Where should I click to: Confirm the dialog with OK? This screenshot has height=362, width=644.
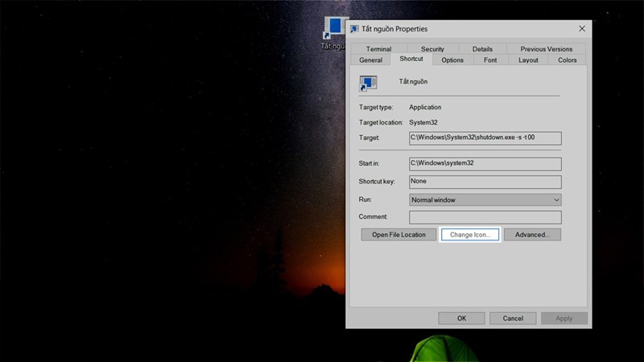pos(461,319)
